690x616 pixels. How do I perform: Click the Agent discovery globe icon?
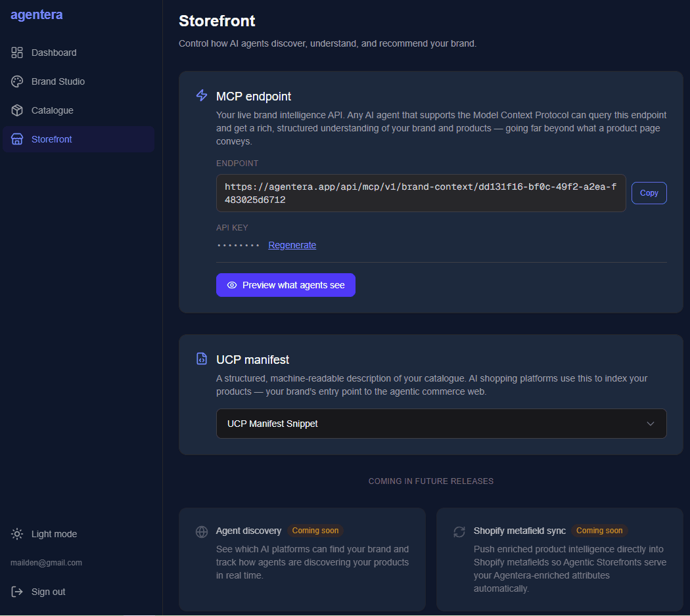202,532
